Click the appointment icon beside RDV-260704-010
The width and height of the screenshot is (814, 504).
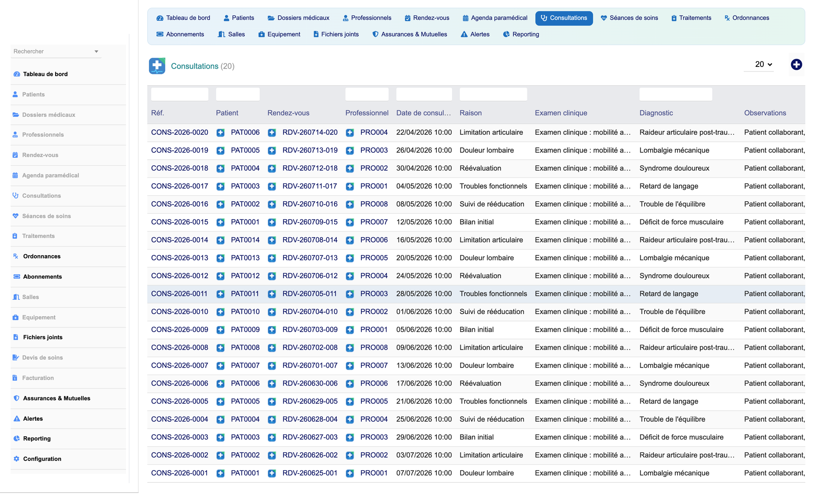[272, 312]
